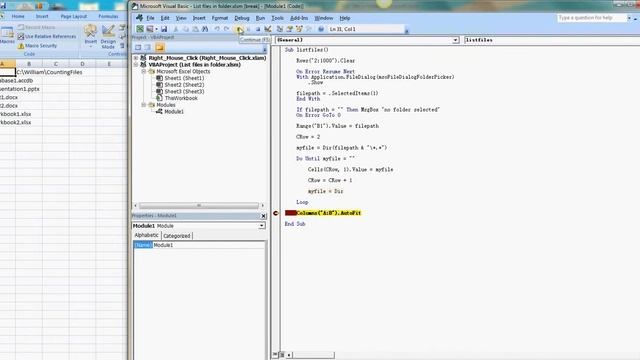Click the Object Browser toolbar icon
Screen dimensions: 640x360
click(299, 29)
